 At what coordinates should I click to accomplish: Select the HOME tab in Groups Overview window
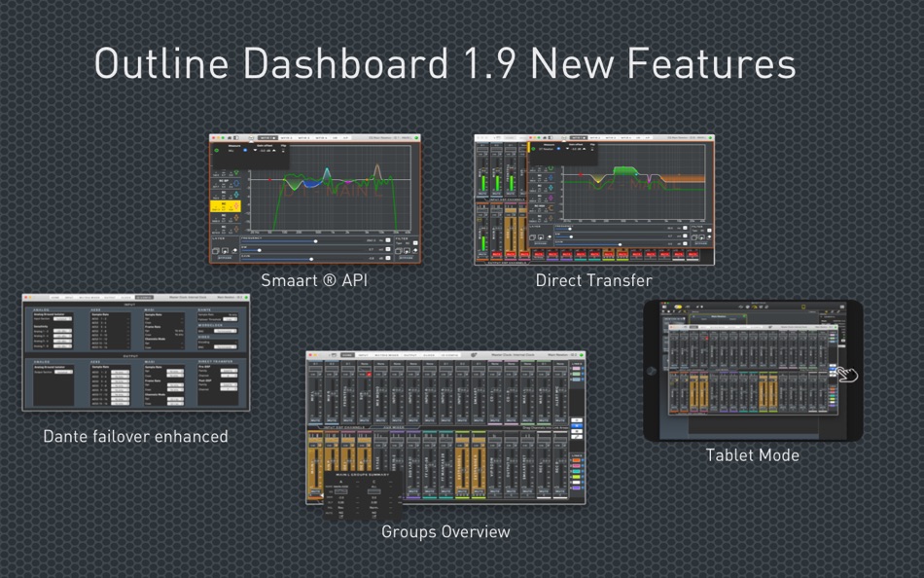[x=347, y=355]
